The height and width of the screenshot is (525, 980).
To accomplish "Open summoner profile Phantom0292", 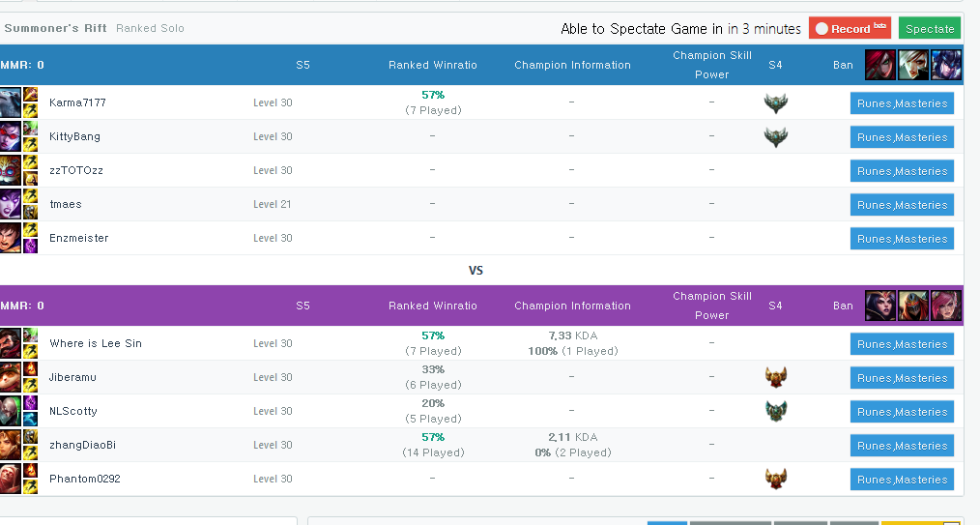I will pos(84,479).
